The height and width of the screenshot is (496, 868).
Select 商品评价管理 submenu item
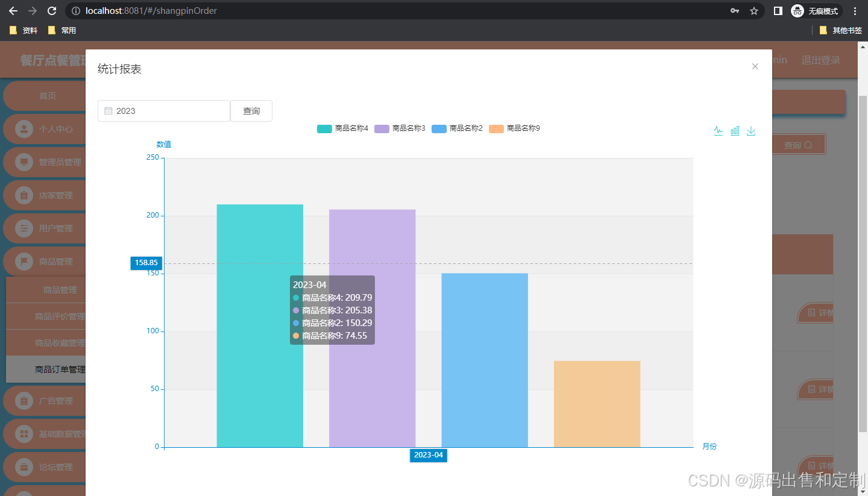point(46,316)
